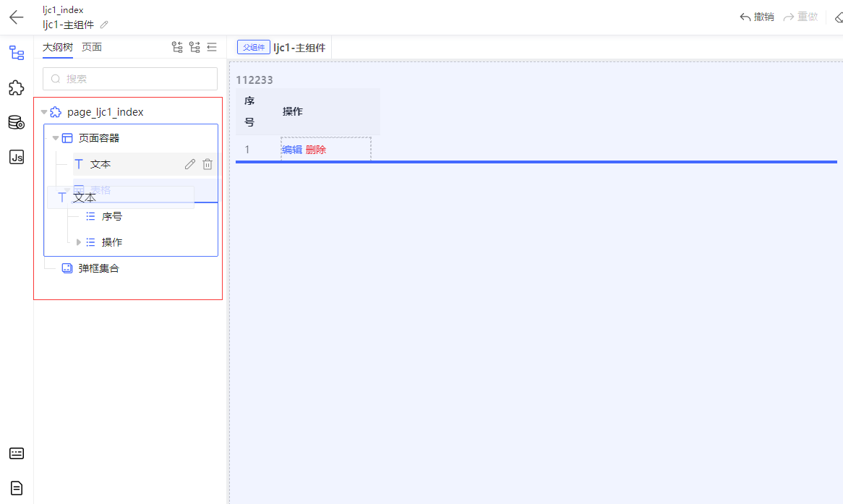Open the outline tree sidebar icon
This screenshot has height=504, width=843.
coord(17,53)
